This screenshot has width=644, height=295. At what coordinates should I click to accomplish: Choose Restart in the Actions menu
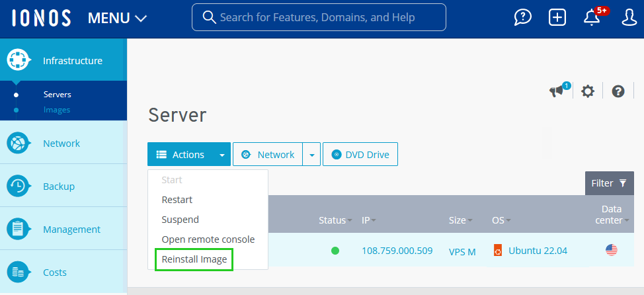tap(177, 199)
